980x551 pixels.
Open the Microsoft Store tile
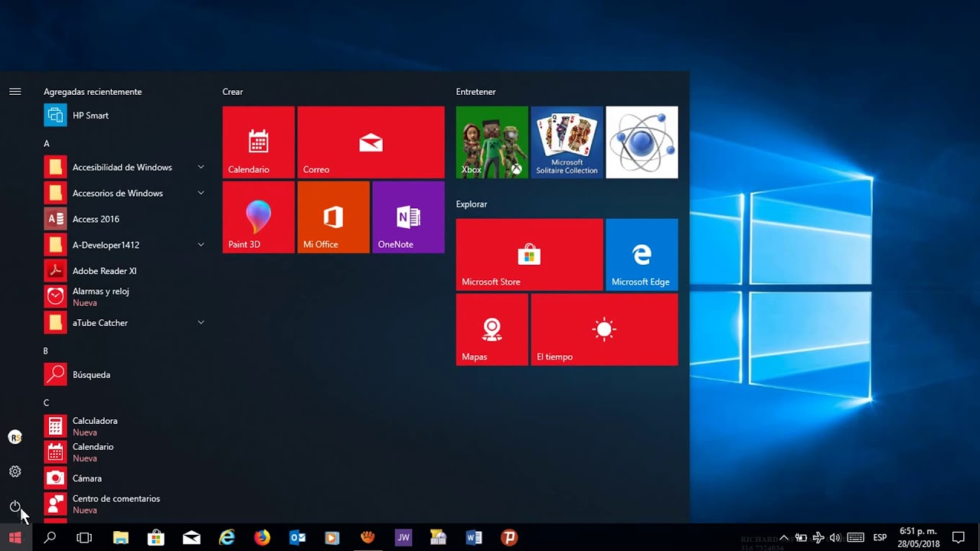pyautogui.click(x=529, y=255)
